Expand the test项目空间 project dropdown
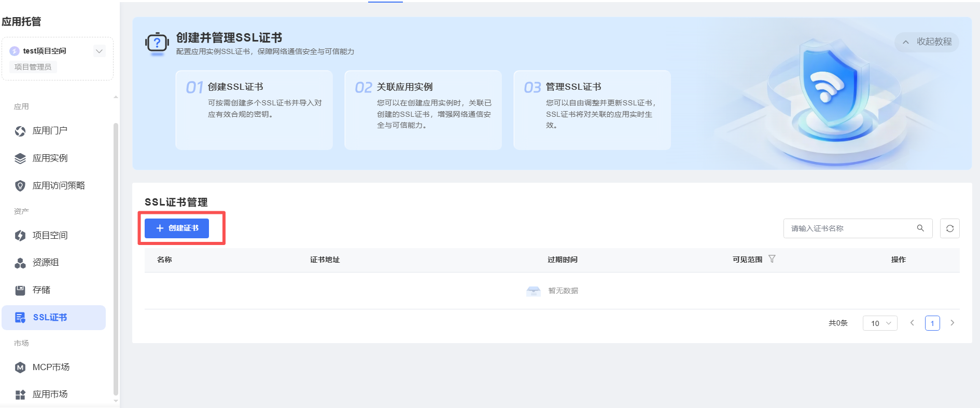The width and height of the screenshot is (980, 408). pos(99,51)
